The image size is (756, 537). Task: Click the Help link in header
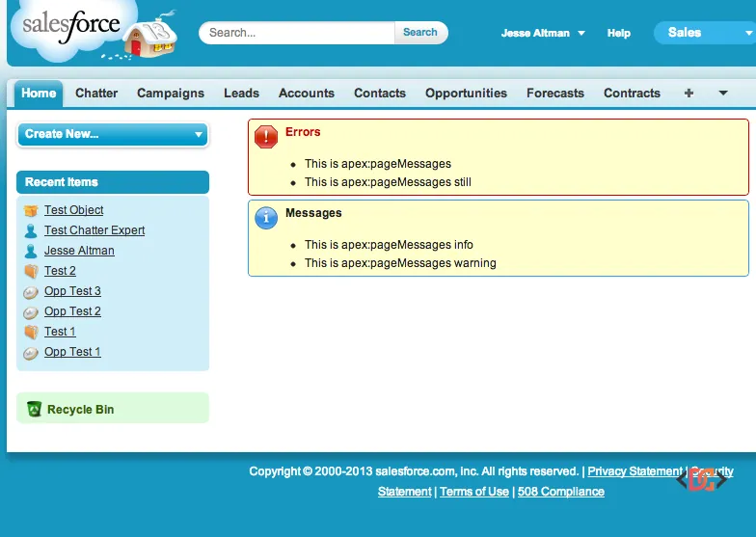(x=619, y=33)
